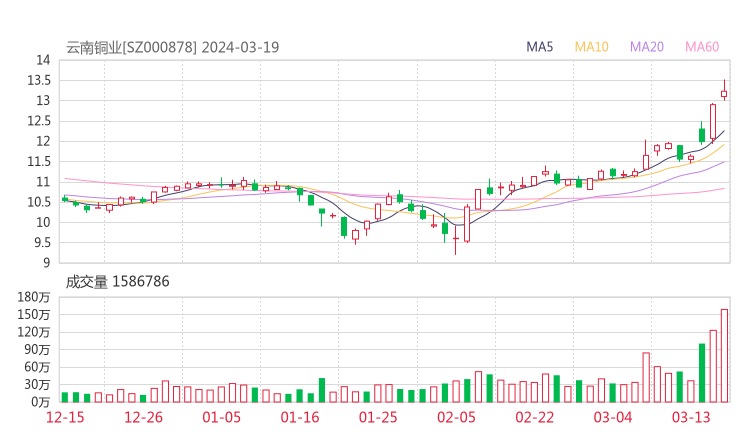The image size is (740, 440).
Task: Click the 01-25 date axis label
Action: pyautogui.click(x=378, y=417)
